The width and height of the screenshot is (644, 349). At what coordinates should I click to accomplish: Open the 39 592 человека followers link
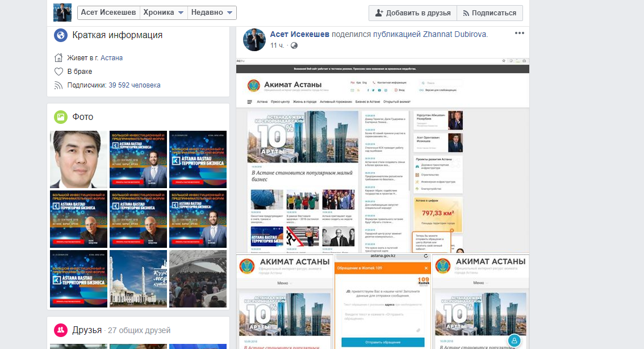134,85
